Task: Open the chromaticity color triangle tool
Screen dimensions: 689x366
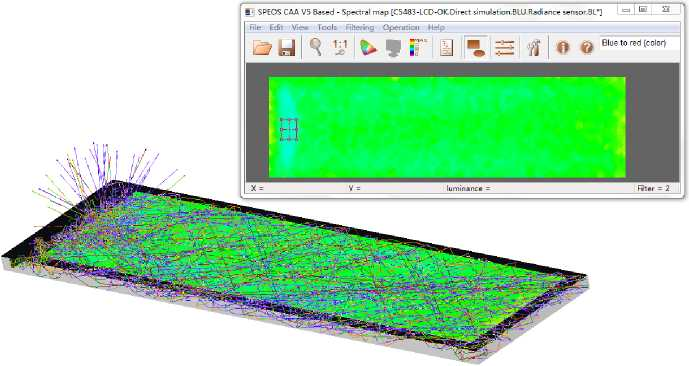Action: point(368,47)
